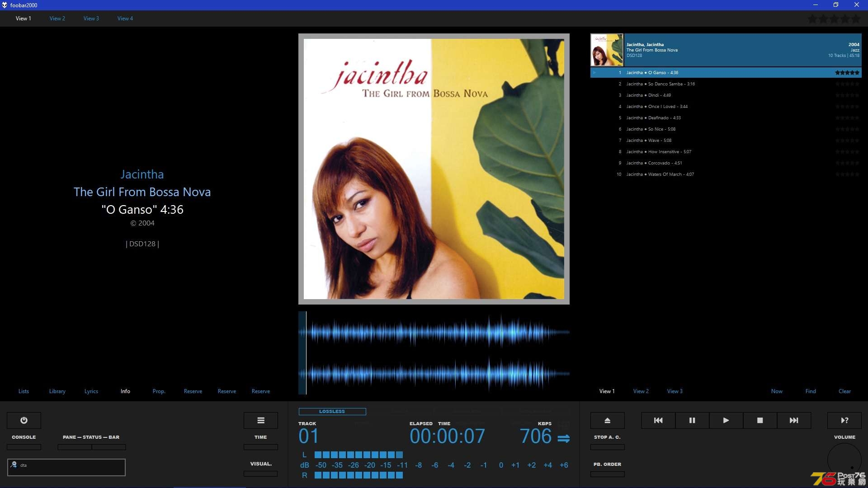868x488 pixels.
Task: Click the playing indicator arrow on O Ganso row
Action: (x=594, y=72)
